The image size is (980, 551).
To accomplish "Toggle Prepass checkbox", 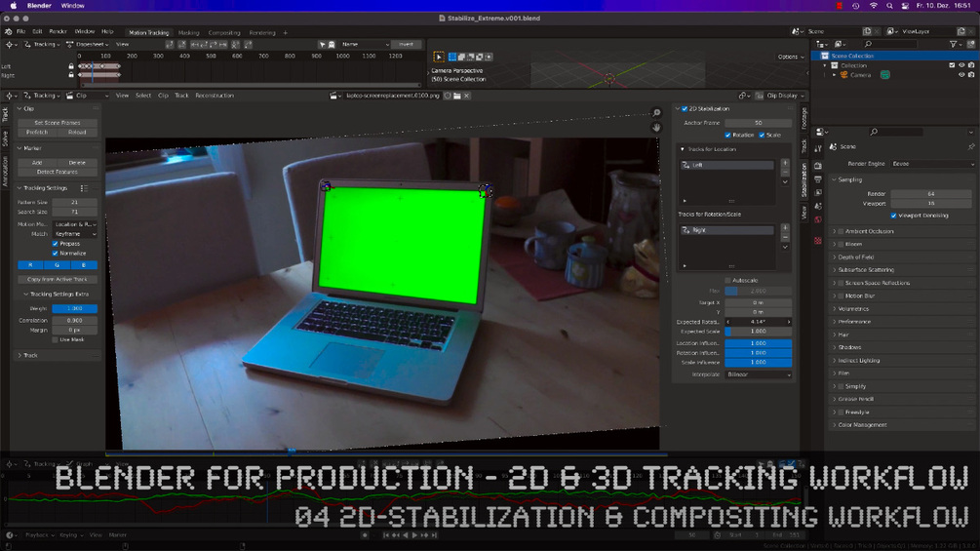I will (55, 244).
